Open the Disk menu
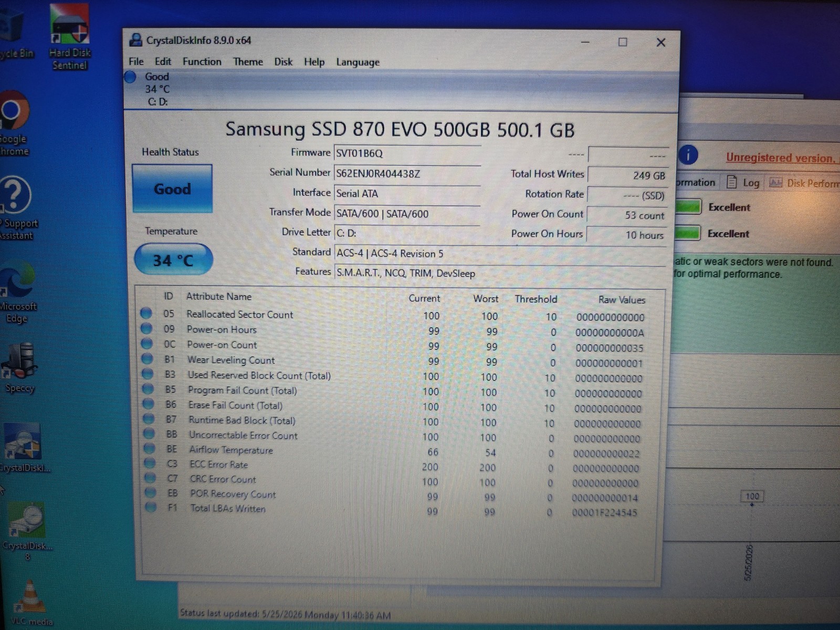 (283, 61)
